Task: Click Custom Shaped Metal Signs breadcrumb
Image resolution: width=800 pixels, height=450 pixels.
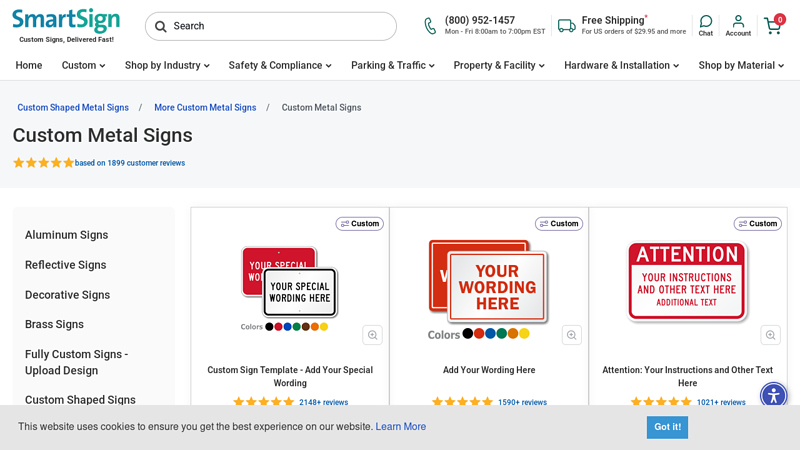Action: point(73,108)
